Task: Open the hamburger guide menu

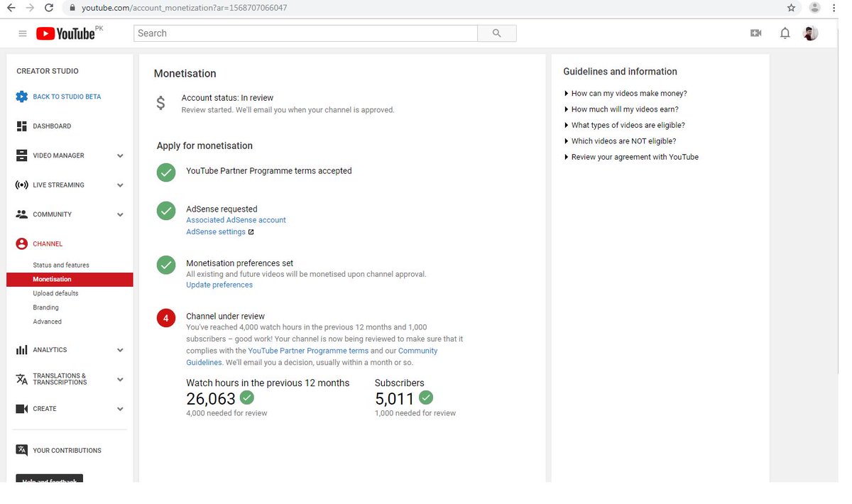Action: point(23,33)
